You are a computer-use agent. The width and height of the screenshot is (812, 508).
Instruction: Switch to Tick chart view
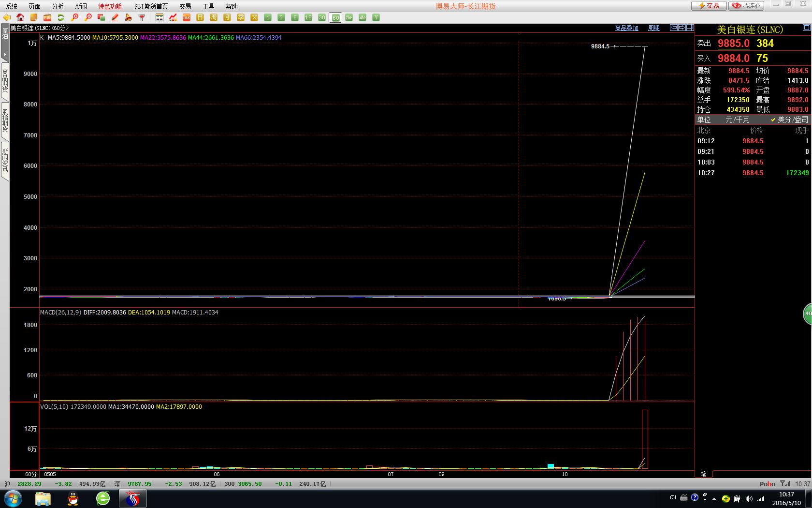tap(187, 17)
